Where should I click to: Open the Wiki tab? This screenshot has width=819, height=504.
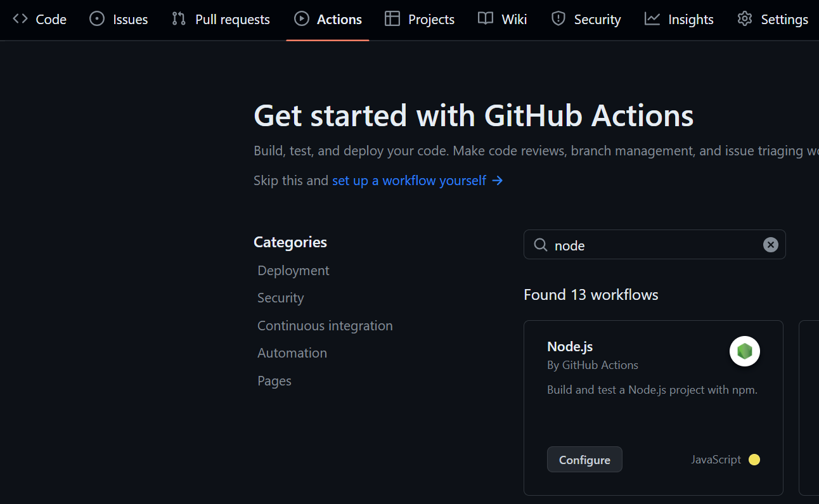click(x=503, y=19)
